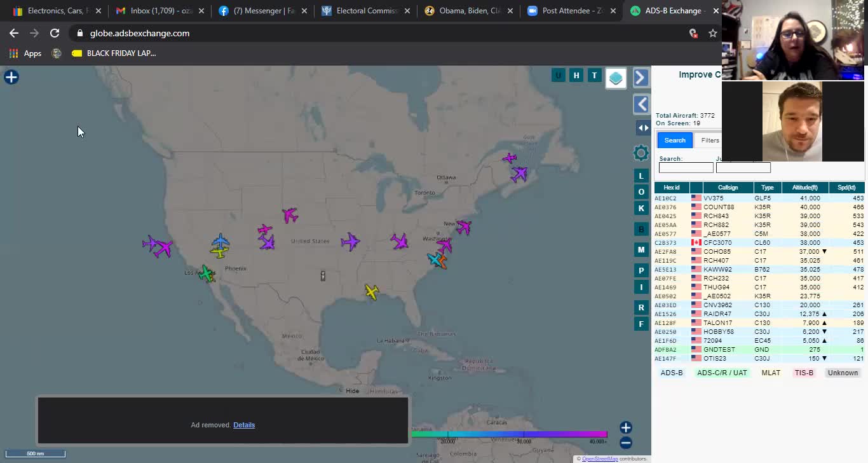Click the ADS-C/R / UAT legend label
Screen dimensions: 868x463
pos(722,373)
